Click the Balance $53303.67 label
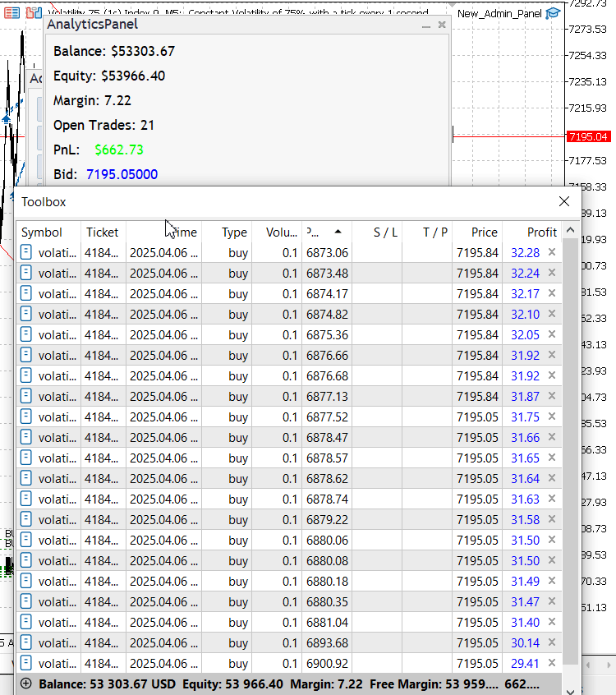The height and width of the screenshot is (695, 616). (114, 52)
